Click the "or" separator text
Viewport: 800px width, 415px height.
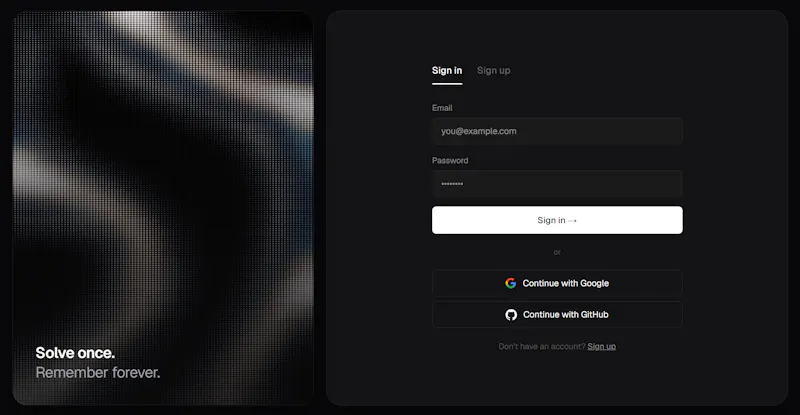tap(557, 252)
